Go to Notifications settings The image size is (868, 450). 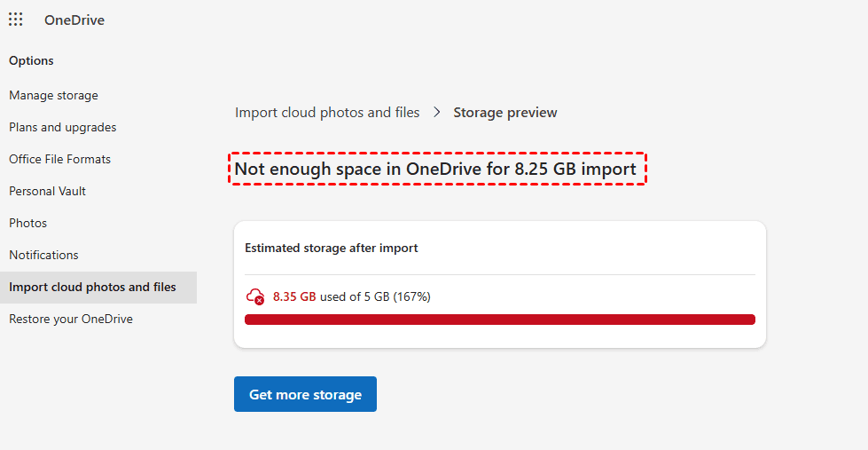point(43,255)
